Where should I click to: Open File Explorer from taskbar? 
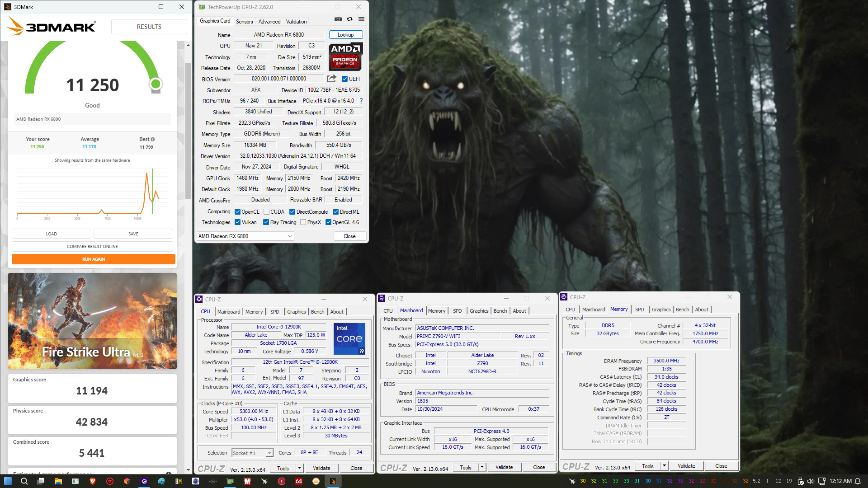pyautogui.click(x=58, y=481)
